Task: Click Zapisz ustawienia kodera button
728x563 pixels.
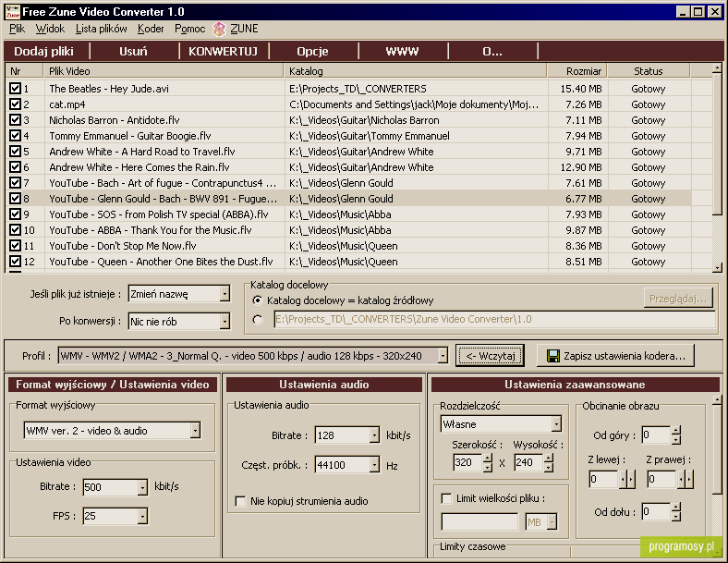Action: [x=615, y=356]
